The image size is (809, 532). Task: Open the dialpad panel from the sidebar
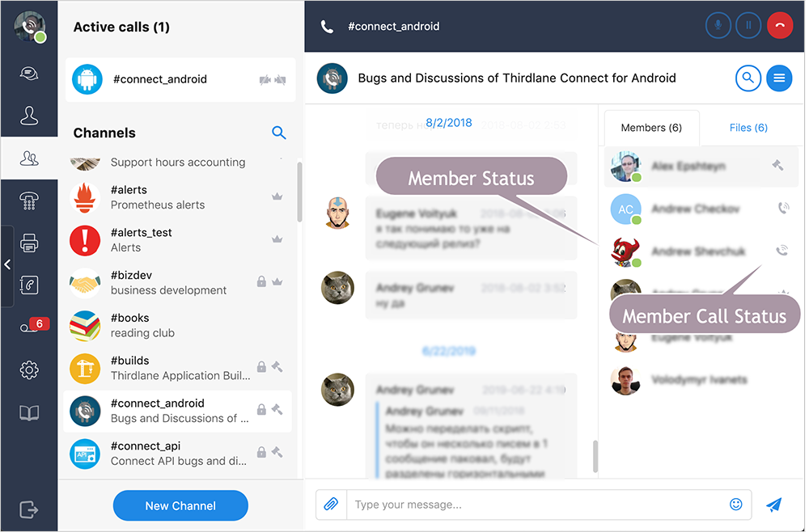point(29,199)
